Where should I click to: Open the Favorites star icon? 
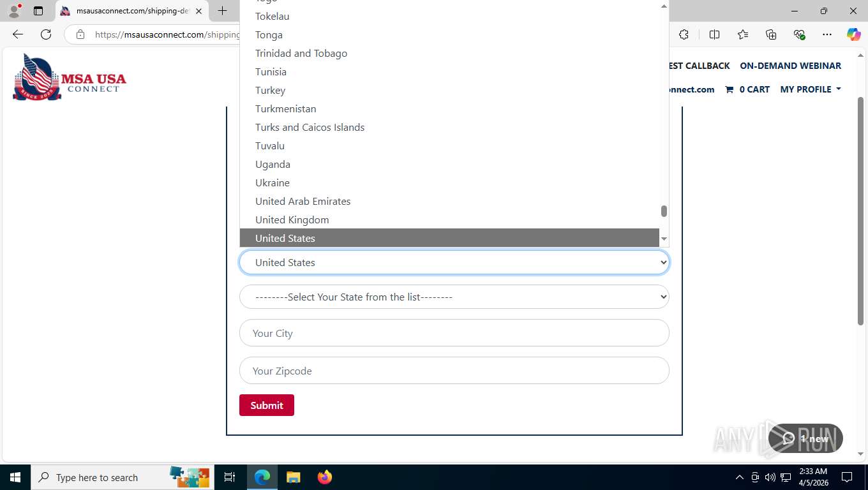point(742,34)
